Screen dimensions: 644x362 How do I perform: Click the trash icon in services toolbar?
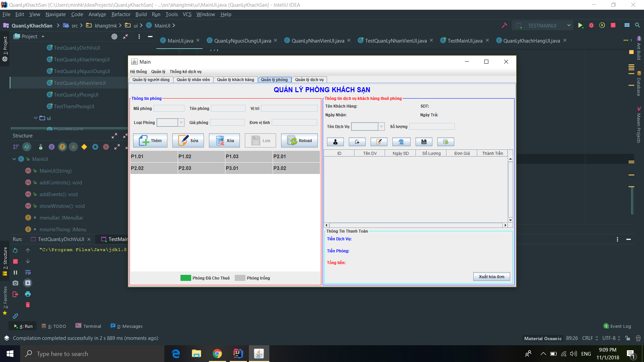[401, 142]
